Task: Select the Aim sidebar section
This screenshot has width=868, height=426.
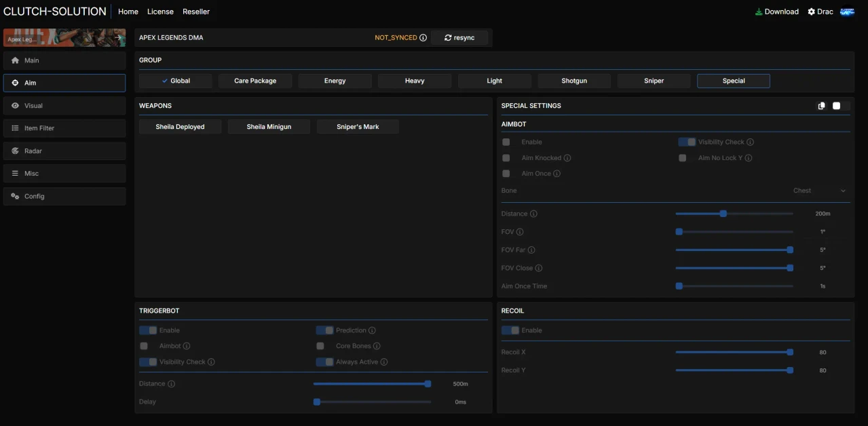Action: pos(64,83)
